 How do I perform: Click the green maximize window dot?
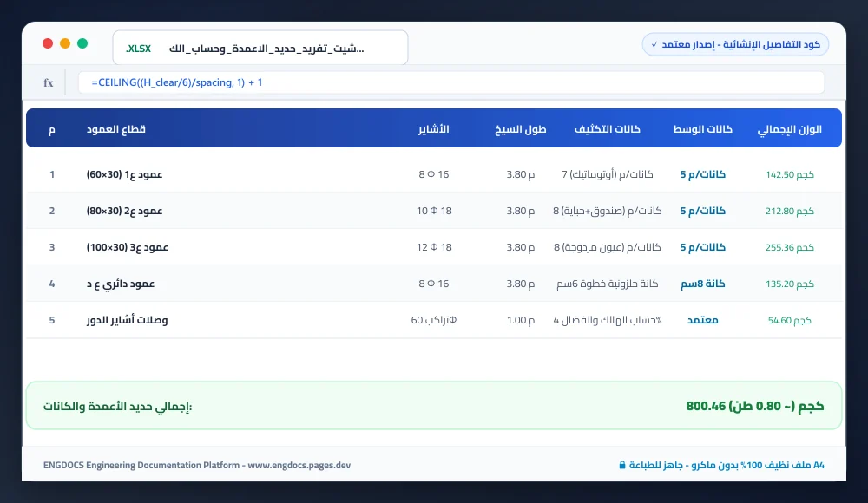[82, 43]
